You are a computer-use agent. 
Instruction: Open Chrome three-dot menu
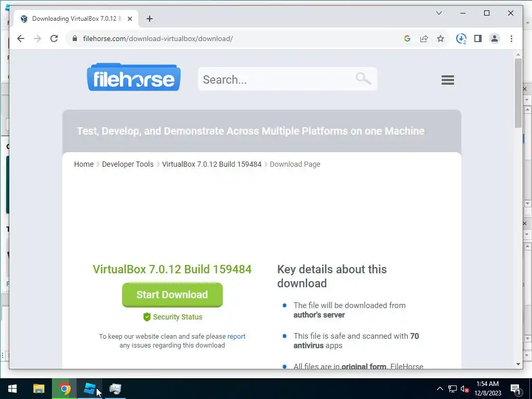pyautogui.click(x=511, y=38)
